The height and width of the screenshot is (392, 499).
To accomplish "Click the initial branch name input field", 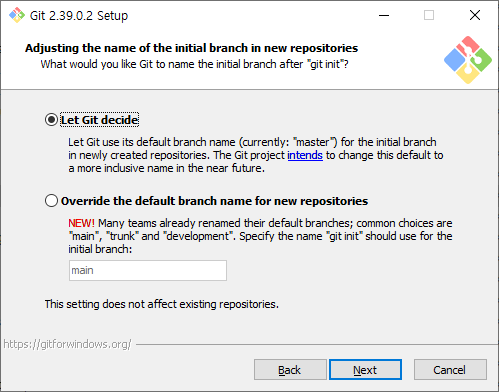I will [x=148, y=270].
